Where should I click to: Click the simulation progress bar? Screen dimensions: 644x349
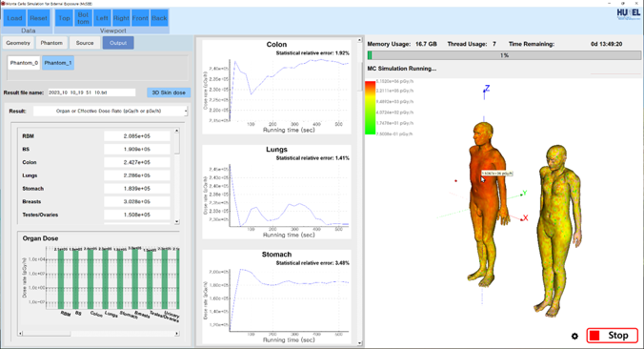[504, 55]
